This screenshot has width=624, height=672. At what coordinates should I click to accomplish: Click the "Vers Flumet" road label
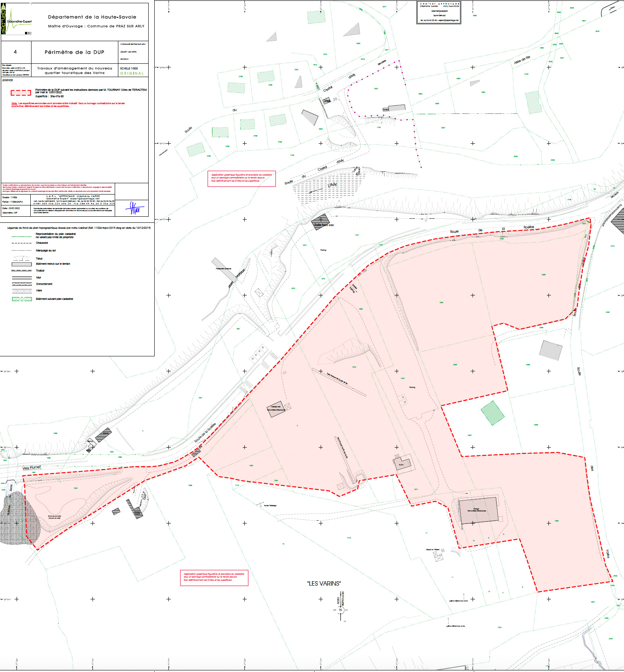32,468
